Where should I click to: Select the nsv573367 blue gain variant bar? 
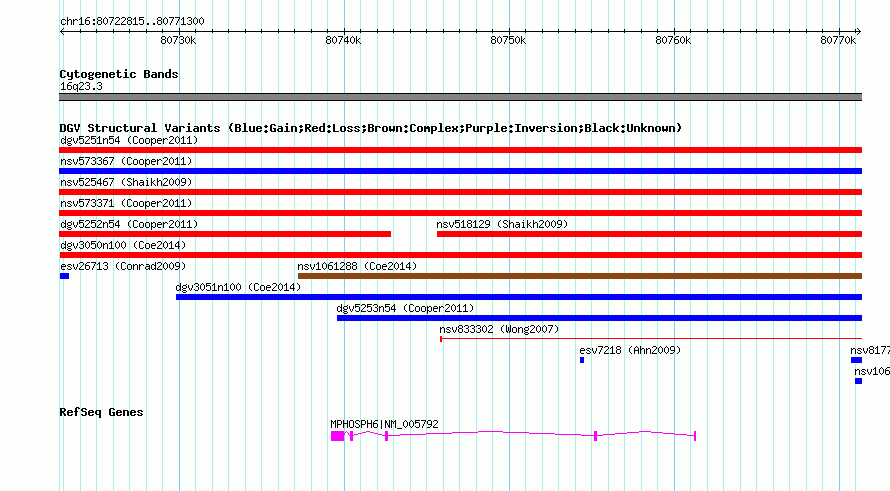coord(460,171)
